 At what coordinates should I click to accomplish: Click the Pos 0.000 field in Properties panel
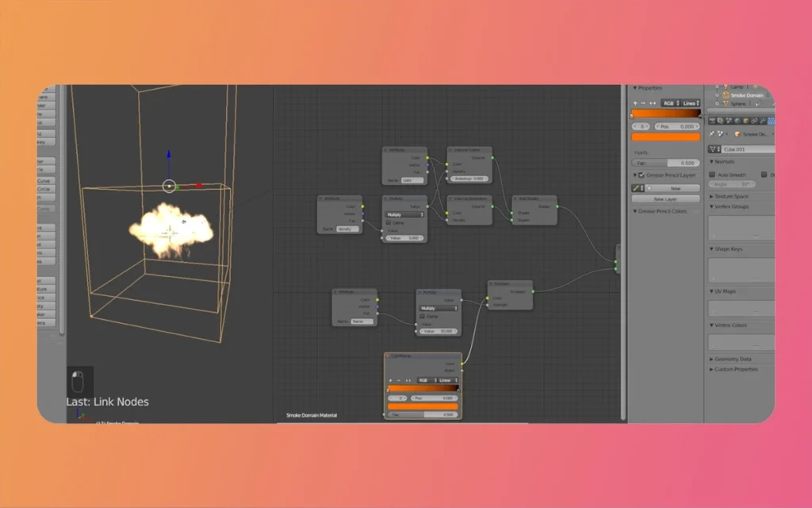[677, 126]
